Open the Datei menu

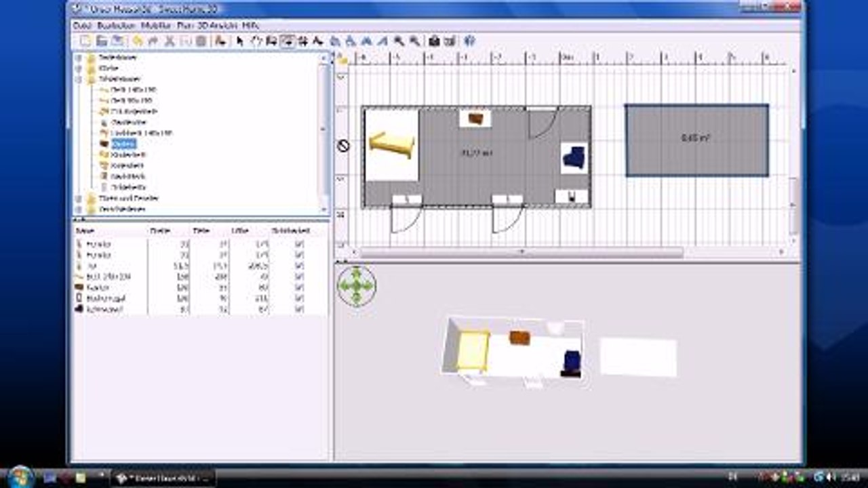pos(81,25)
